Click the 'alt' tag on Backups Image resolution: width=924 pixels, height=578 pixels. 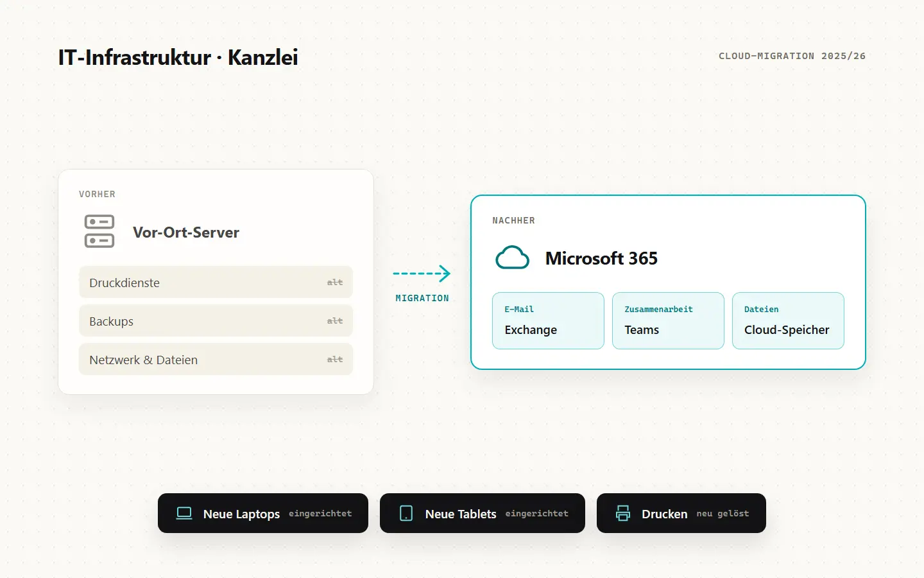pos(335,321)
